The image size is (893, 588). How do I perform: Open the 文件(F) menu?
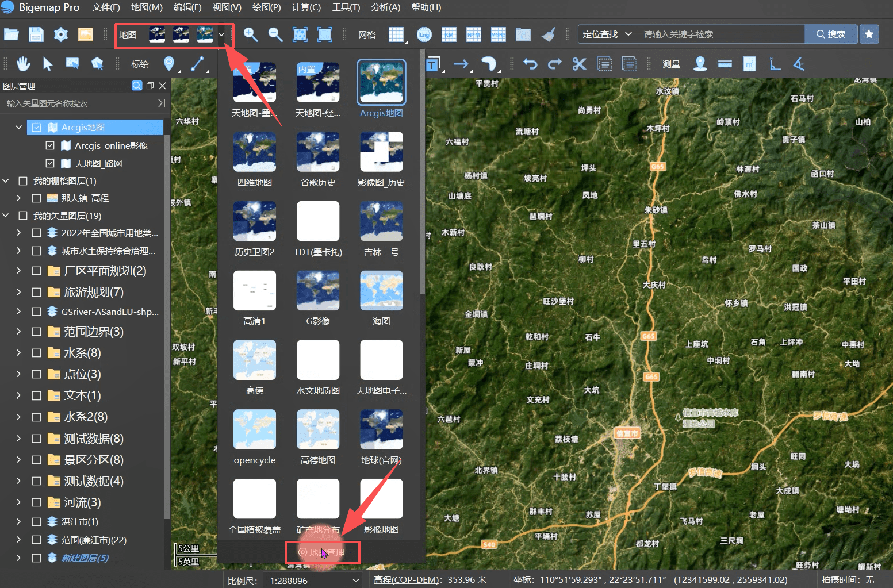[x=106, y=7]
